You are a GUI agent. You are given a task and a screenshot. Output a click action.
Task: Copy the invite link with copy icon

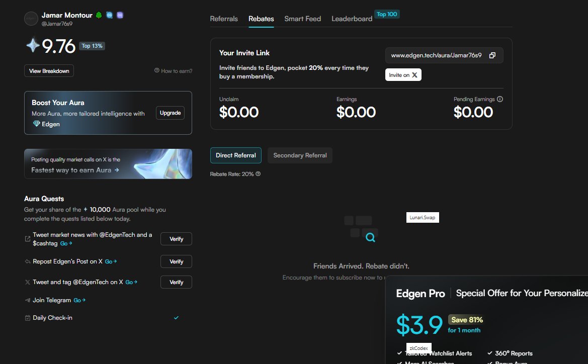492,55
